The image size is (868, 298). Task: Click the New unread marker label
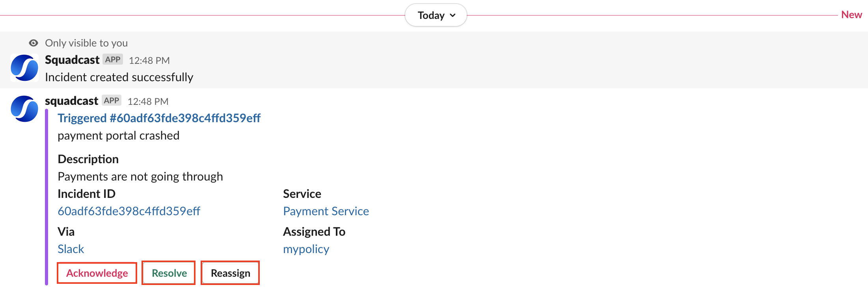pyautogui.click(x=851, y=15)
